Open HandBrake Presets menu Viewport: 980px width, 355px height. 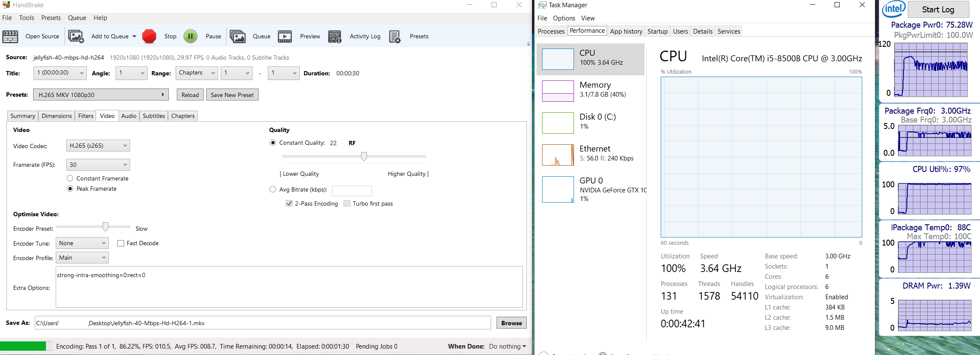coord(51,18)
